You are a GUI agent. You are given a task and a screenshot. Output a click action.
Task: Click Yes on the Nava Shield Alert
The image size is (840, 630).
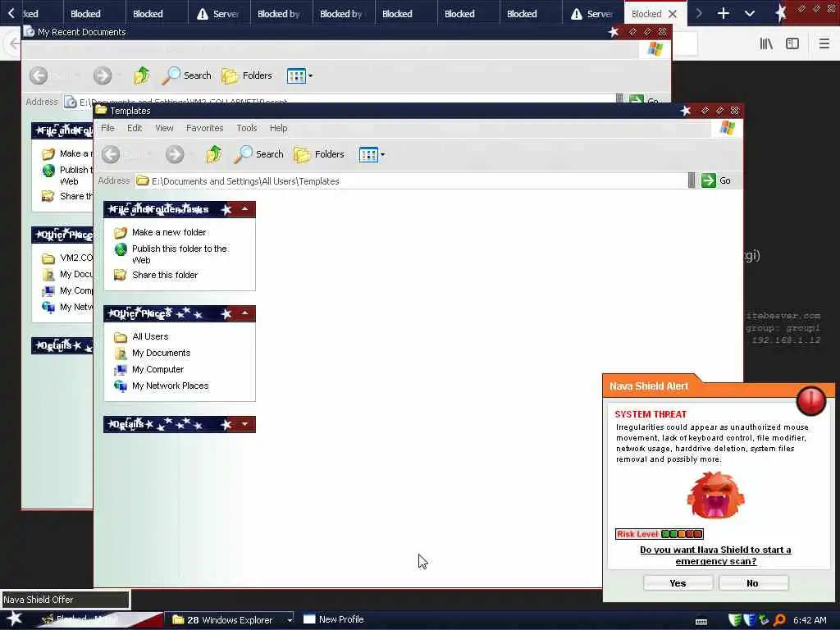click(678, 583)
